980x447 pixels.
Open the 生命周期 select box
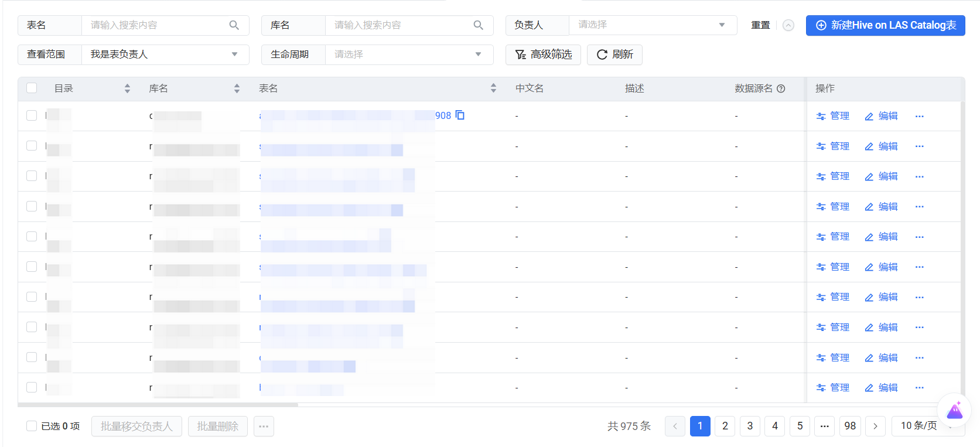(409, 54)
